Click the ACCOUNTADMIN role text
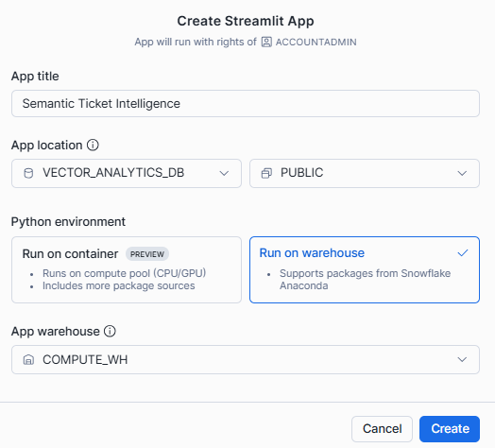The image size is (495, 448). coord(316,42)
